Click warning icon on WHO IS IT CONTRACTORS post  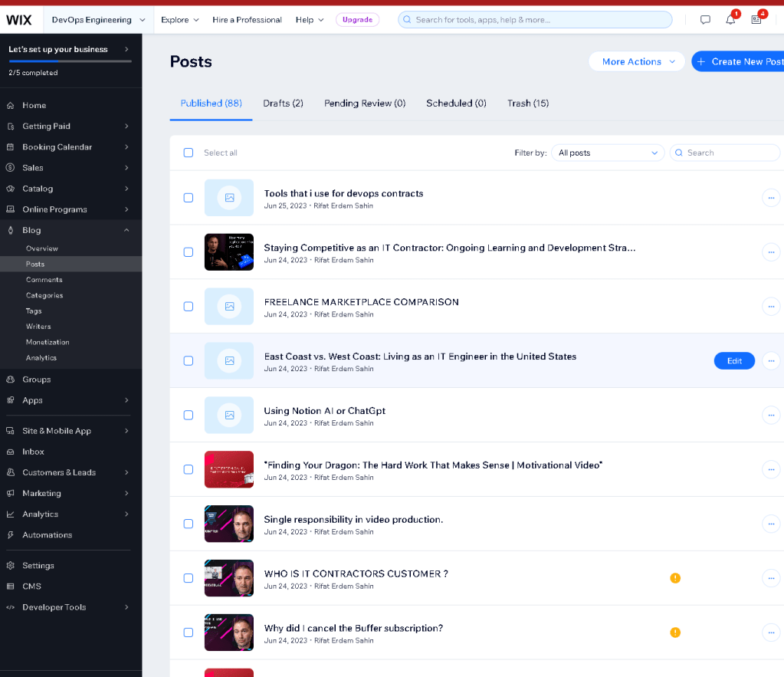(x=675, y=578)
